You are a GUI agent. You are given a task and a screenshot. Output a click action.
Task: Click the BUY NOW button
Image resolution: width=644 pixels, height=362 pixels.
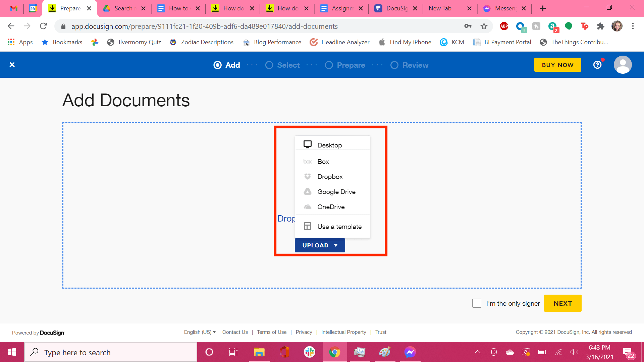coord(557,65)
